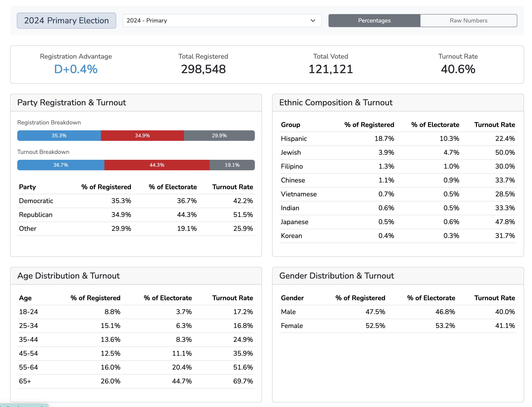Click the Male gender row label
Image resolution: width=532 pixels, height=407 pixels.
tap(288, 312)
